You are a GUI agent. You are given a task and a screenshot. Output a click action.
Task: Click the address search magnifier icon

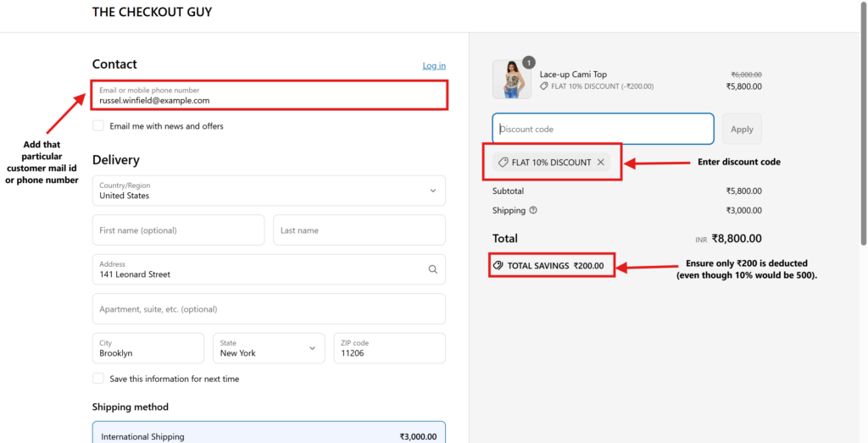[432, 269]
